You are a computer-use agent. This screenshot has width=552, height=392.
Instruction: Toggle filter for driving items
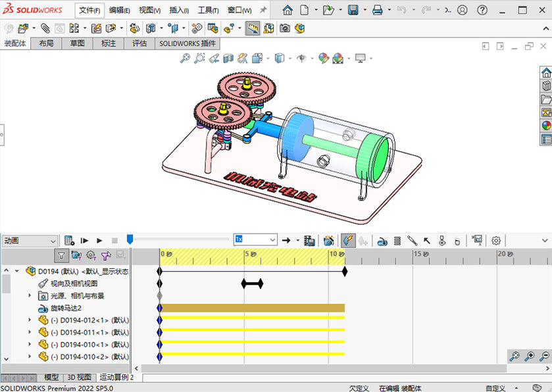pyautogui.click(x=91, y=255)
